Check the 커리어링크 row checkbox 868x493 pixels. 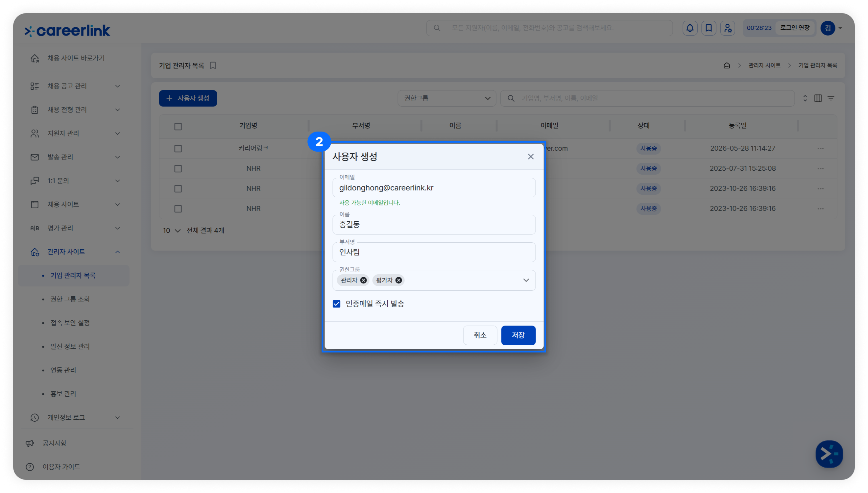[178, 148]
